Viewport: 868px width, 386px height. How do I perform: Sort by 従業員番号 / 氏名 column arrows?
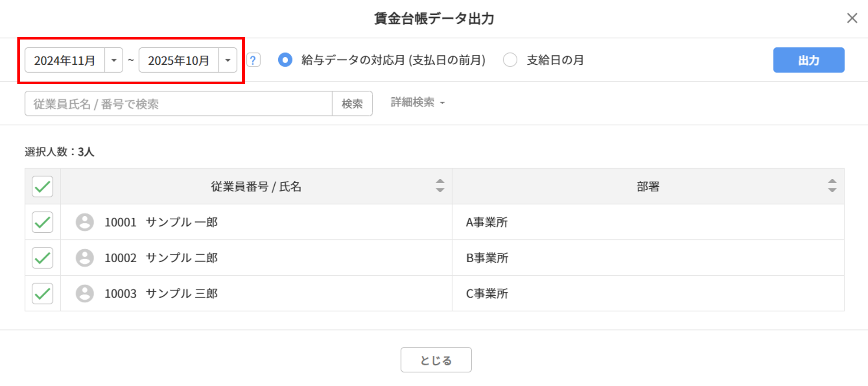(x=440, y=186)
